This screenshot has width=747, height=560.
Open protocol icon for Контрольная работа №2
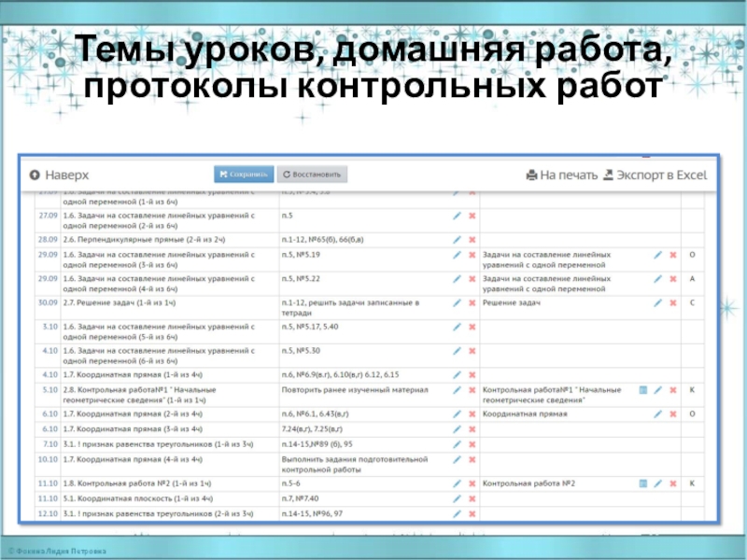(643, 483)
